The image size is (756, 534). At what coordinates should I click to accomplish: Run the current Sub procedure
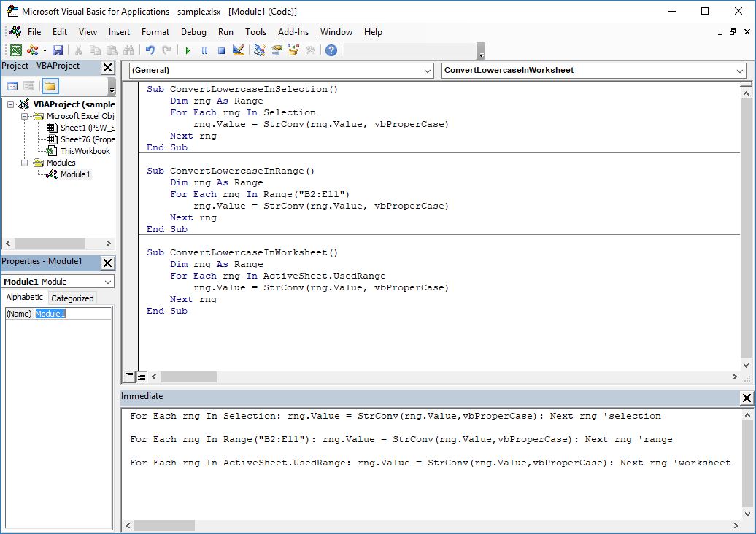tap(187, 50)
